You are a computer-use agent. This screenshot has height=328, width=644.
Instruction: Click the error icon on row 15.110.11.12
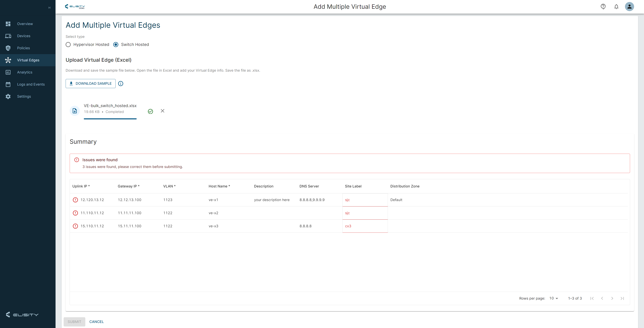coord(75,226)
